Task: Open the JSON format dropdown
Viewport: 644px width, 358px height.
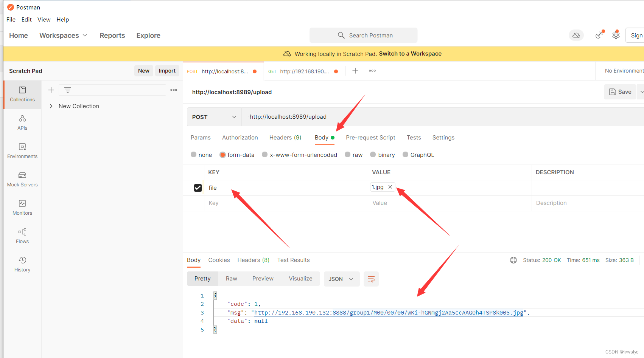Action: [341, 279]
